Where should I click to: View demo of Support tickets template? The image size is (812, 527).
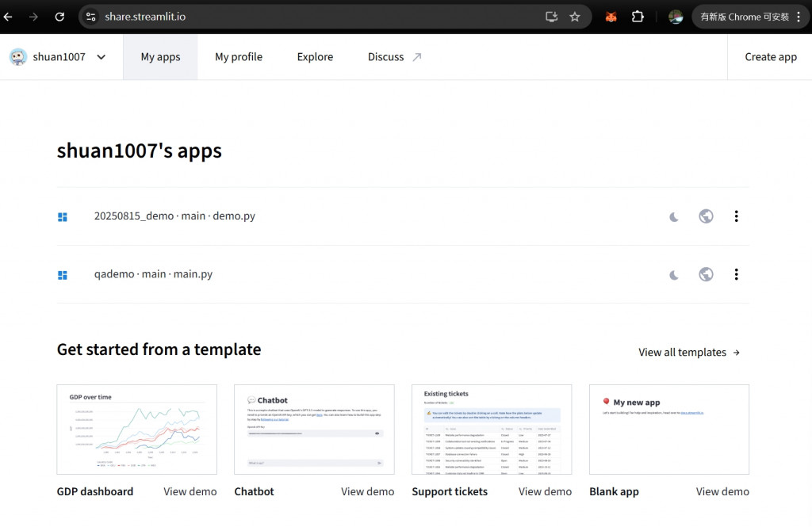pos(545,491)
